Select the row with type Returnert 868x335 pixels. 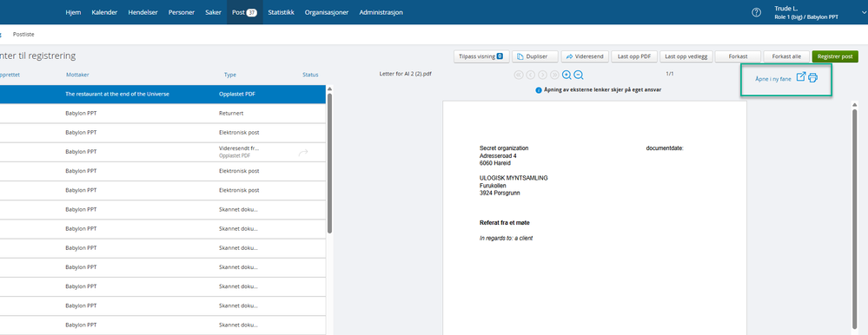[162, 114]
